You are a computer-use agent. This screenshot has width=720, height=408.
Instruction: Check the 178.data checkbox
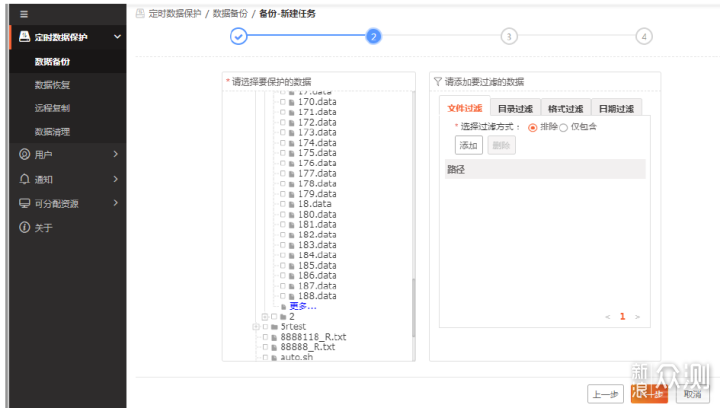click(283, 184)
